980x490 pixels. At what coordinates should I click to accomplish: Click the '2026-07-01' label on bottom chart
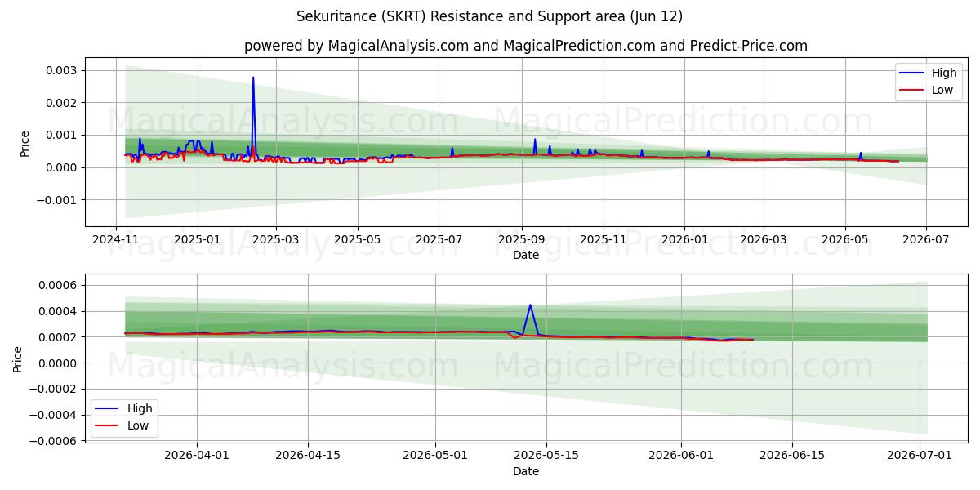[x=920, y=456]
